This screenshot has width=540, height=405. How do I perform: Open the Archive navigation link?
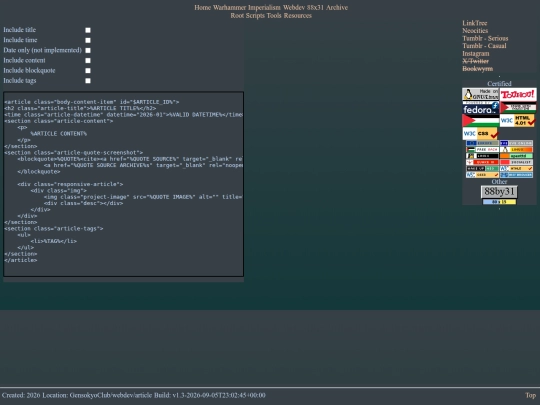[x=337, y=8]
